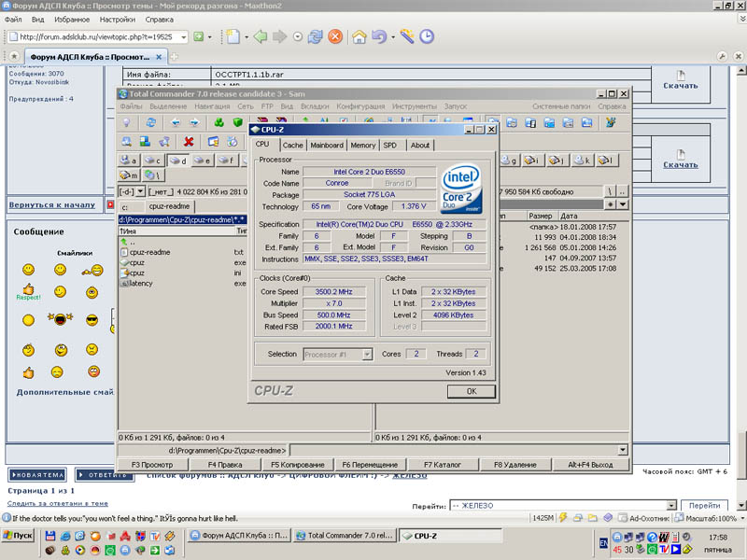Click the Forward arrow in browser toolbar

(279, 36)
